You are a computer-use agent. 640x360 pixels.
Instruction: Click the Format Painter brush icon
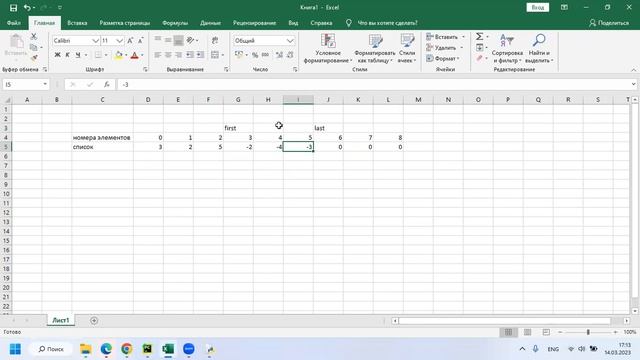point(34,58)
